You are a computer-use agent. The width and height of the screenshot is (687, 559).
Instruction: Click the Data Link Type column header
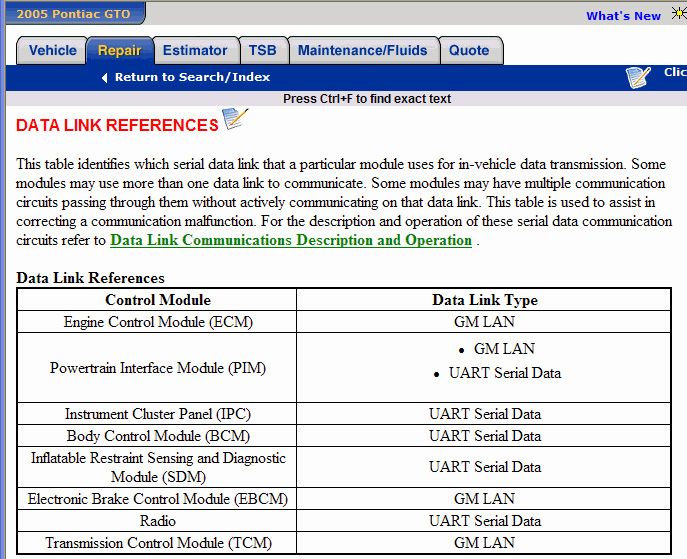[484, 300]
